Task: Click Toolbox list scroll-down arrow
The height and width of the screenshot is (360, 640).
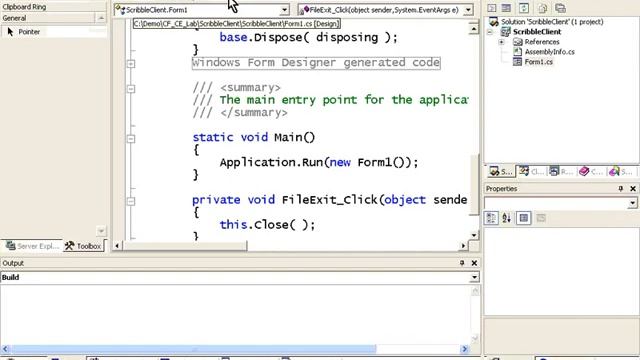Action: click(101, 231)
